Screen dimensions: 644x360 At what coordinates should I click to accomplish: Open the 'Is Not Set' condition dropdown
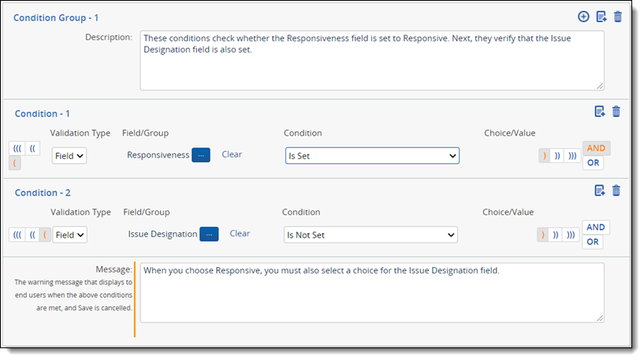point(370,235)
